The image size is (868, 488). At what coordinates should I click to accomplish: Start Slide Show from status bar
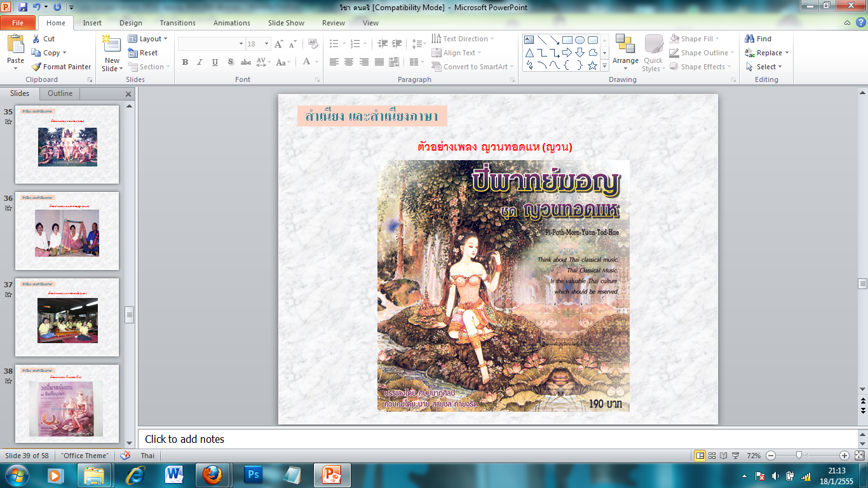735,456
